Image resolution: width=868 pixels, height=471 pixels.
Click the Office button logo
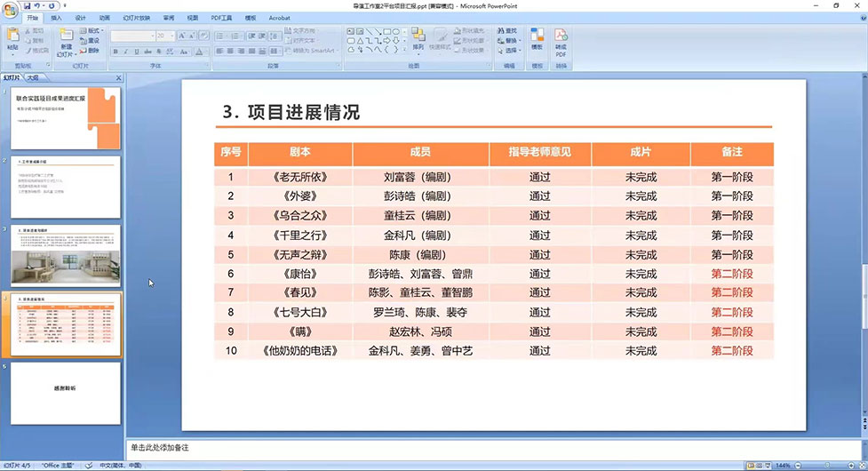(12, 8)
